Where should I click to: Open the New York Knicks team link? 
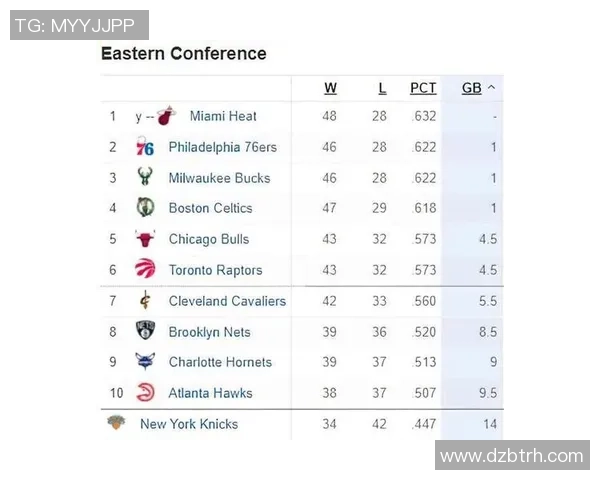[x=189, y=424]
